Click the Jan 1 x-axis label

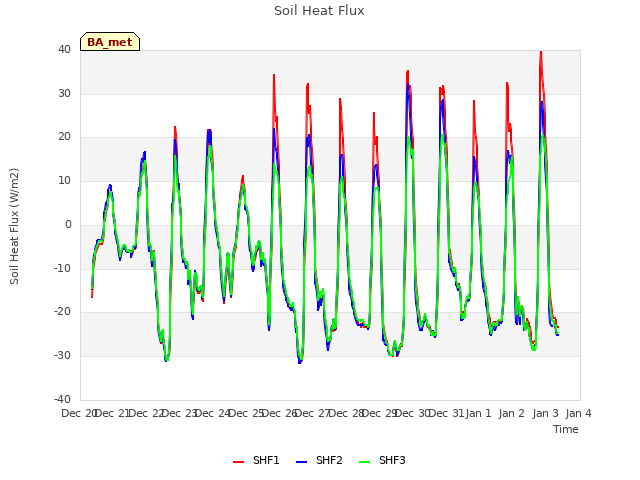coord(478,413)
